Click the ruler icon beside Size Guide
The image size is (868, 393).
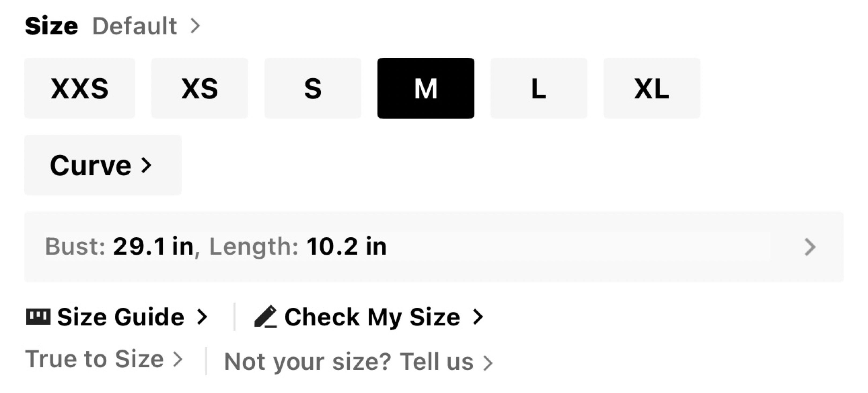[38, 317]
